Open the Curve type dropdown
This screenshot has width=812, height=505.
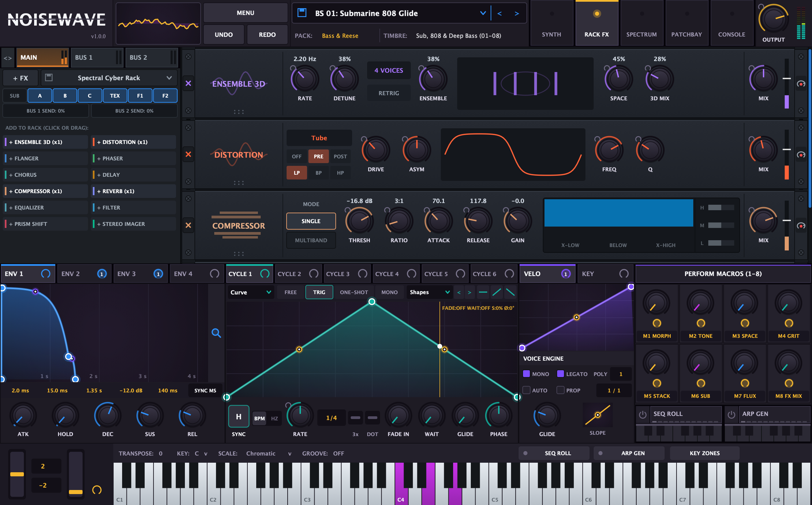[250, 292]
